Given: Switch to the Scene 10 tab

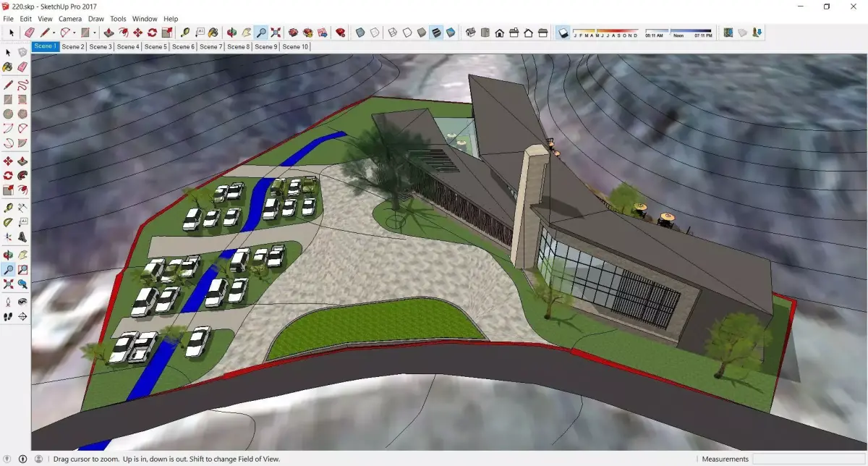Looking at the screenshot, I should 295,46.
